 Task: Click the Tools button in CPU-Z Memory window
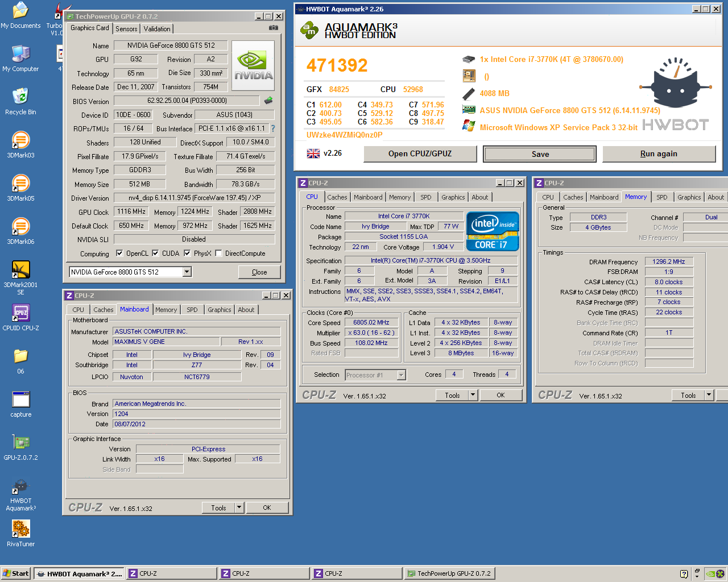click(x=688, y=395)
